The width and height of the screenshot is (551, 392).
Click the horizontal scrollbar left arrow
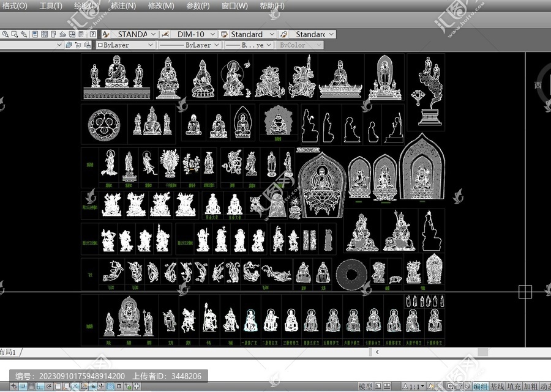click(x=377, y=352)
